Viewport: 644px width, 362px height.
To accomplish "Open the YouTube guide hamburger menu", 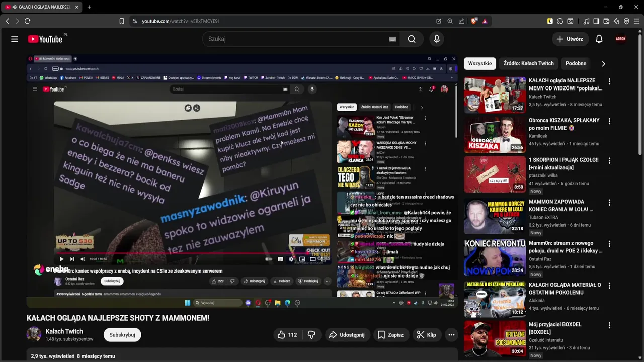I will pyautogui.click(x=15, y=39).
